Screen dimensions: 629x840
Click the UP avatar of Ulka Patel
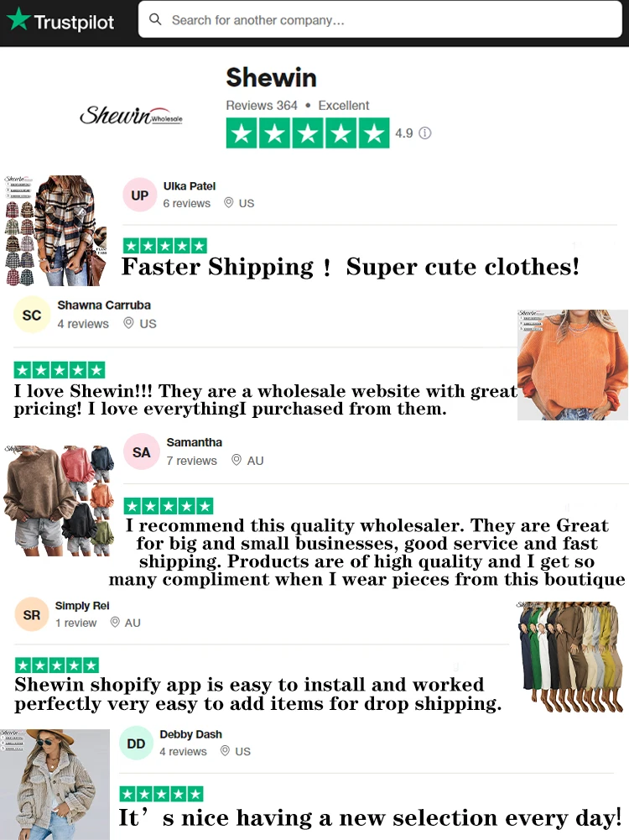(140, 195)
